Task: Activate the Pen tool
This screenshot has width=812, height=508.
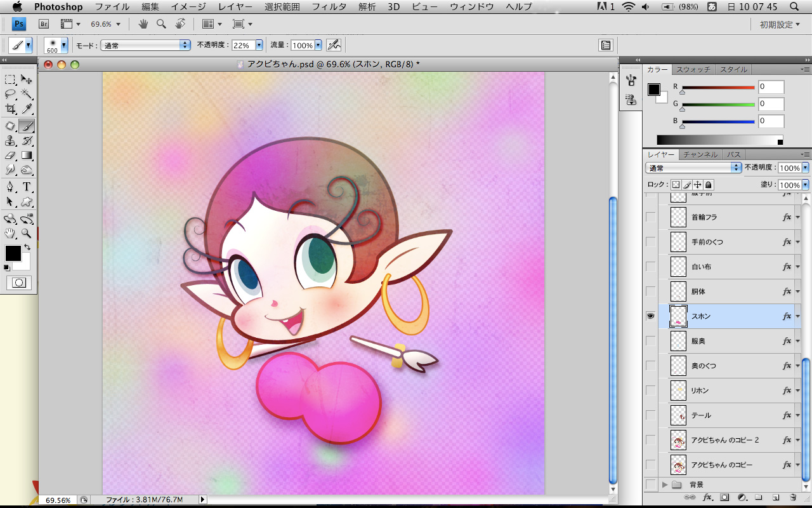Action: point(10,187)
